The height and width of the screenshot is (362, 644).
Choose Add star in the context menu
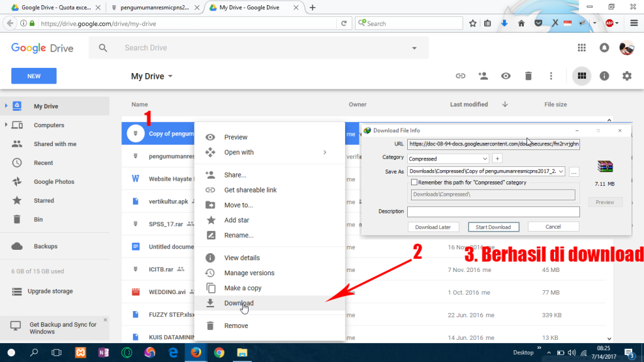coord(269,220)
